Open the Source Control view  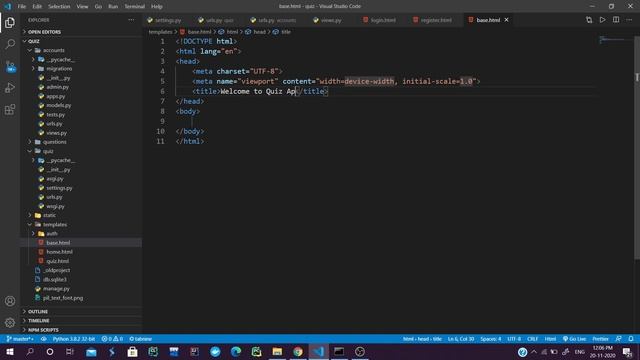pyautogui.click(x=10, y=66)
